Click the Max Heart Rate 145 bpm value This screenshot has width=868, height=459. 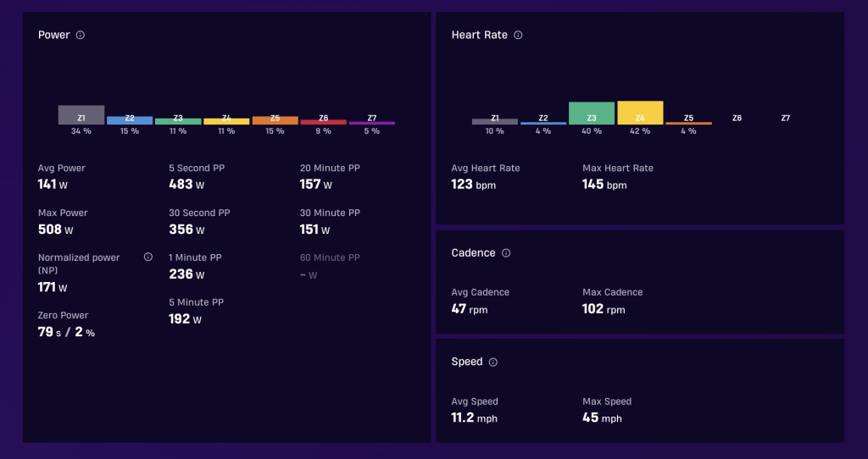pyautogui.click(x=604, y=184)
